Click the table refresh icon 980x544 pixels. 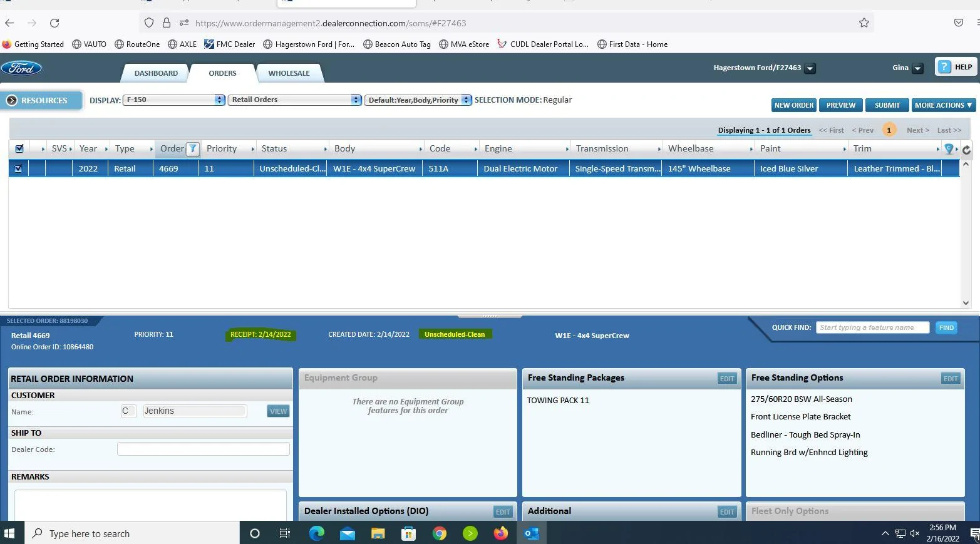(x=966, y=150)
